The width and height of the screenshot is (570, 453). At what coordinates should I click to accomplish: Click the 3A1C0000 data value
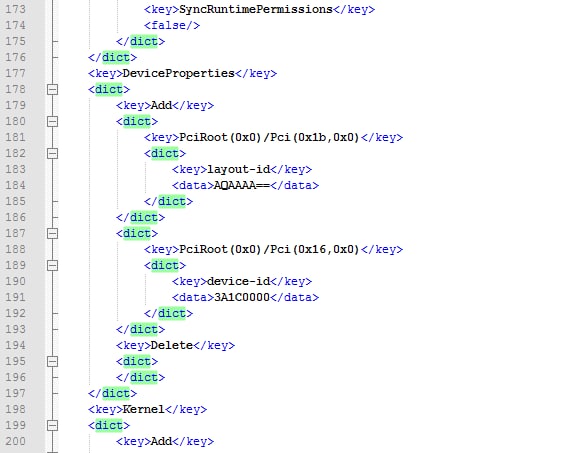coord(242,297)
